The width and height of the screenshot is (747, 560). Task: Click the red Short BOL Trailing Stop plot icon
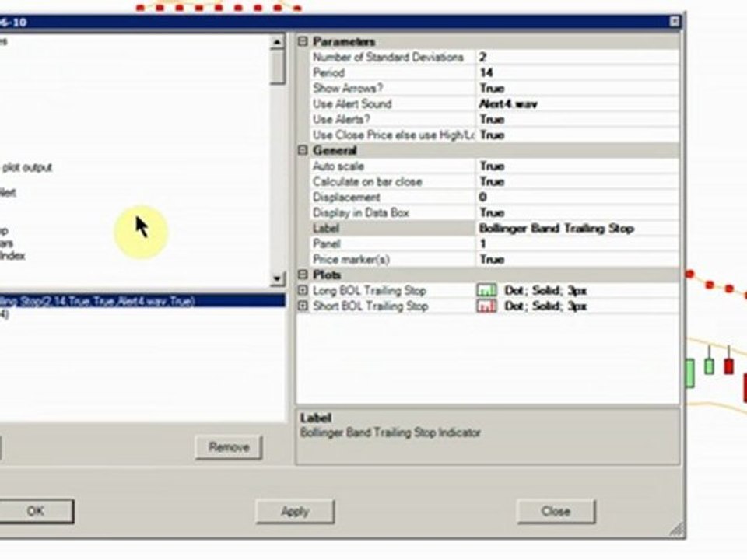click(486, 306)
